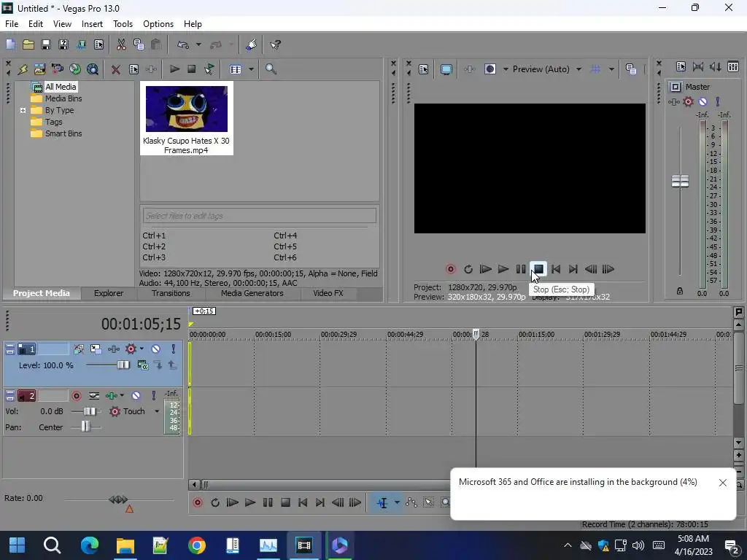Open the Undo history dropdown arrow

(x=198, y=44)
